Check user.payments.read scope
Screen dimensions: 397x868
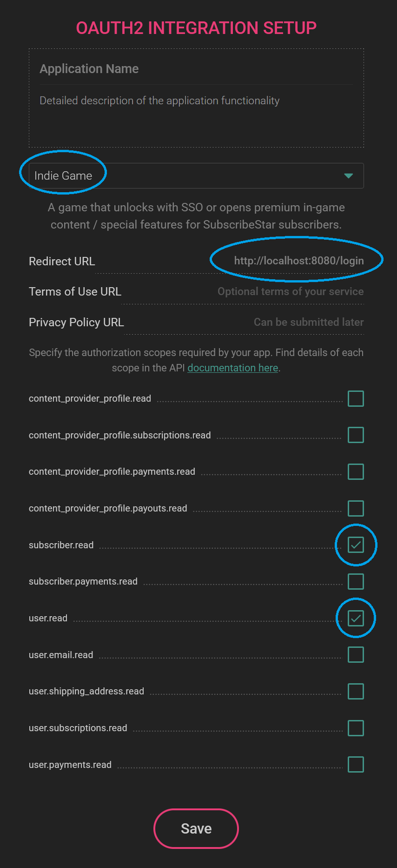point(356,764)
